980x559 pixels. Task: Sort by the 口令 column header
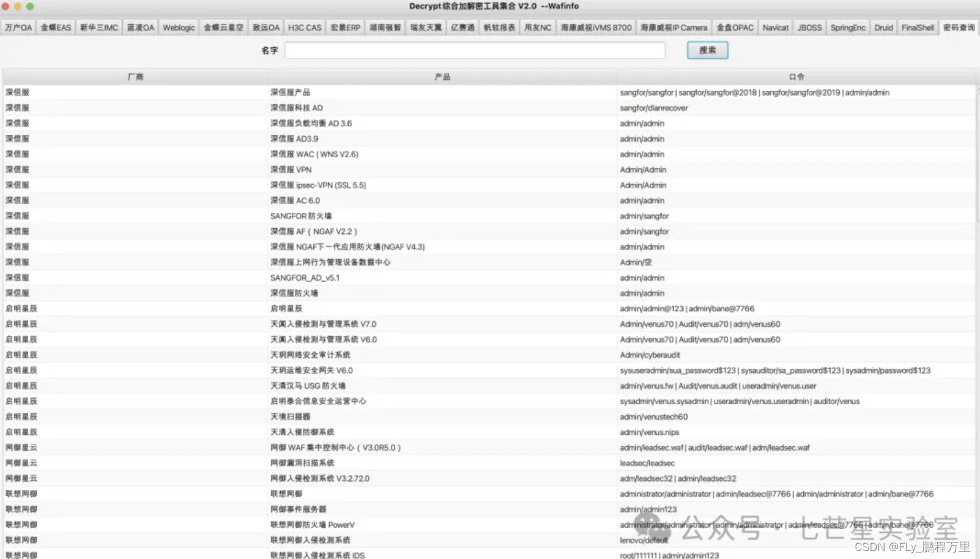(x=796, y=77)
